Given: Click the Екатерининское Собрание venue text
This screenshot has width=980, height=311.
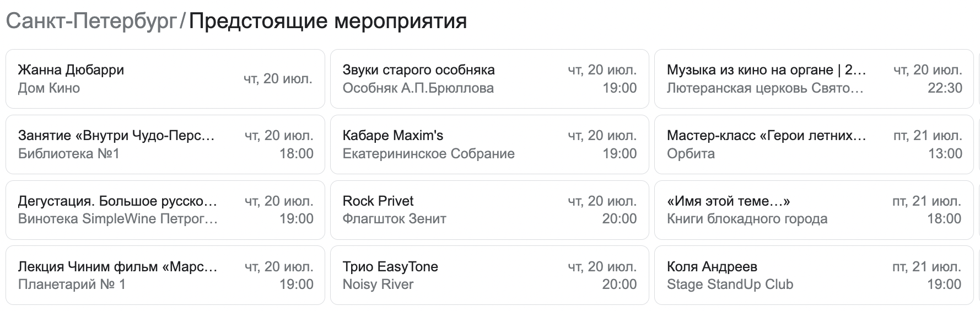Looking at the screenshot, I should pyautogui.click(x=428, y=154).
